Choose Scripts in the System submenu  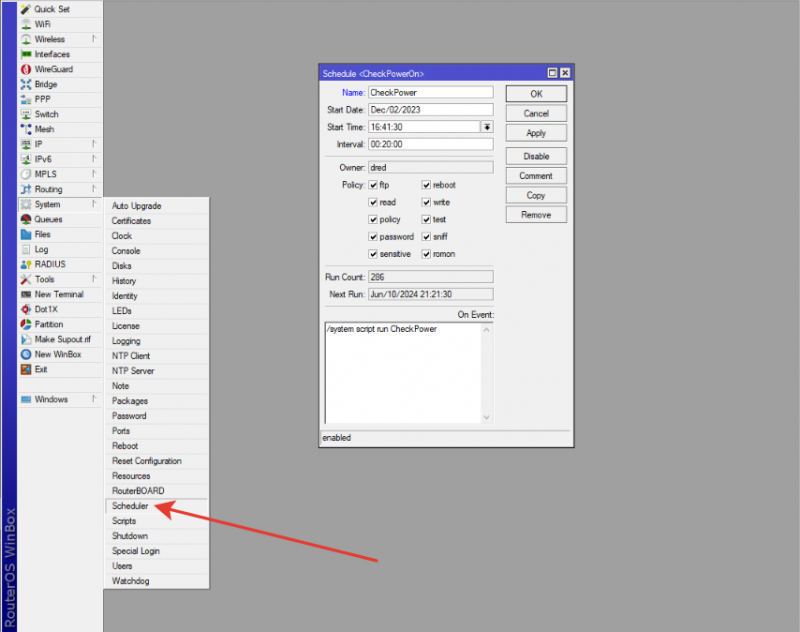pos(125,521)
